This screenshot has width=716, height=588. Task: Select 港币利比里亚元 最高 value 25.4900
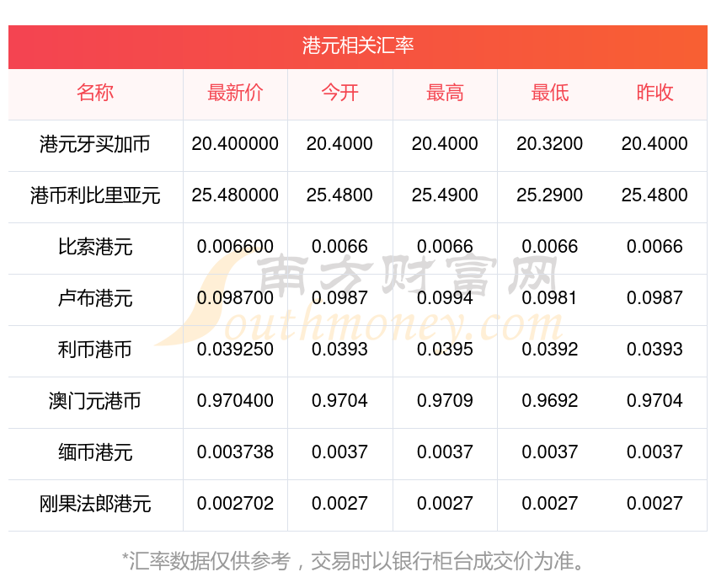pyautogui.click(x=445, y=195)
